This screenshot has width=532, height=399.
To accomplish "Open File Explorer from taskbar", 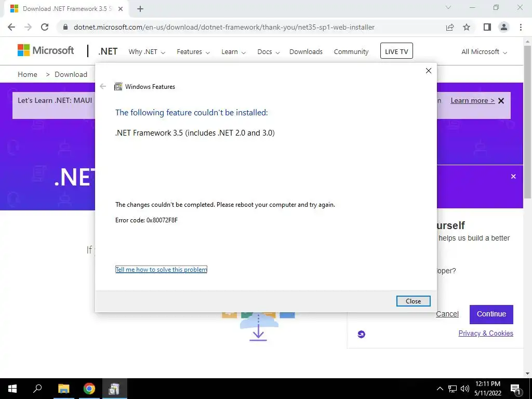I will click(x=63, y=389).
